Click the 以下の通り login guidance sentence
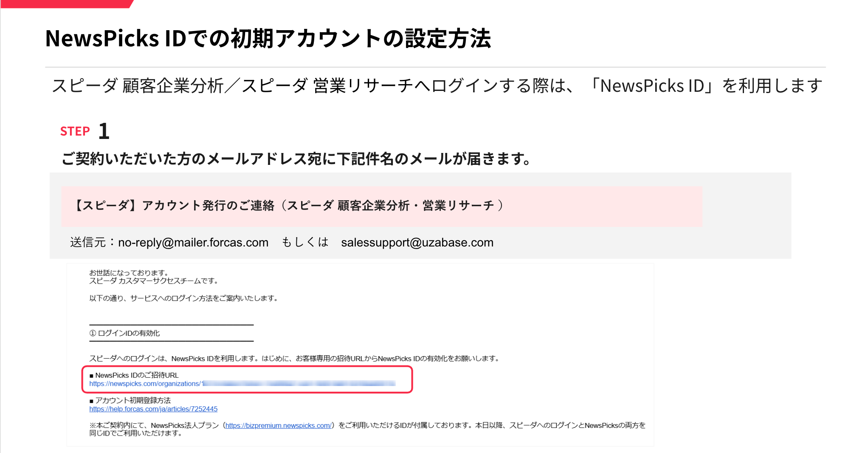The width and height of the screenshot is (868, 453). [x=184, y=298]
